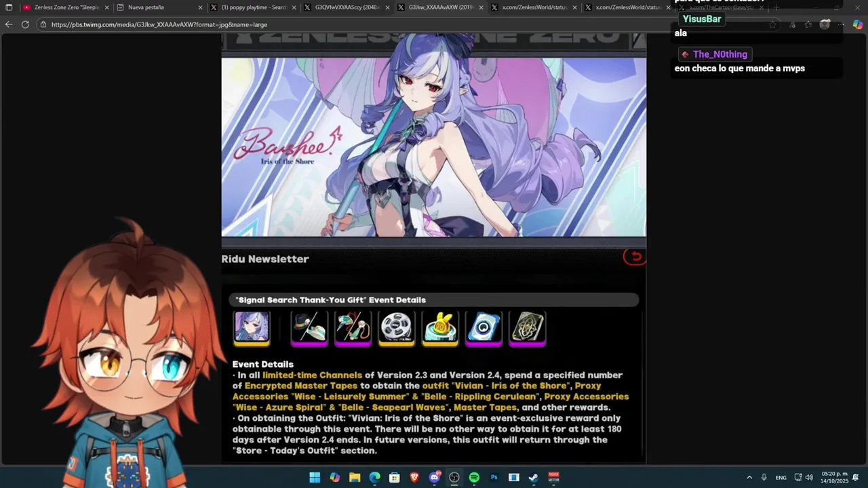Open Spotify from the taskbar

474,478
